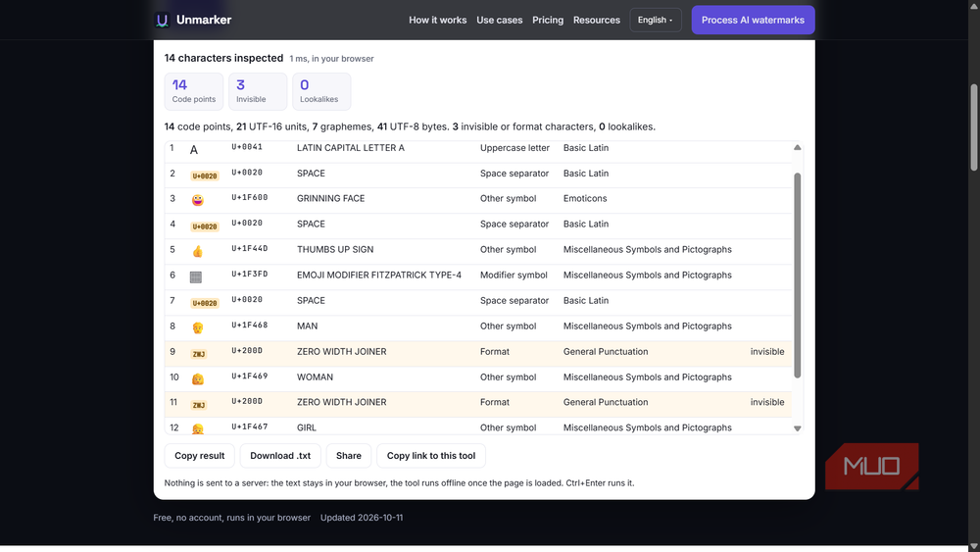Click the U+0020 badge in row 4
This screenshot has width=980, height=552.
(205, 226)
